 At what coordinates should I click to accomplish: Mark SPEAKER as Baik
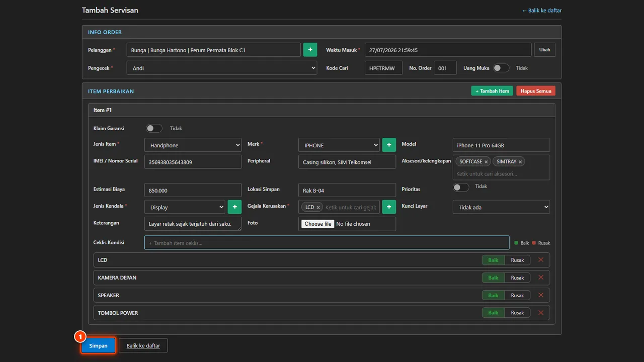tap(493, 295)
